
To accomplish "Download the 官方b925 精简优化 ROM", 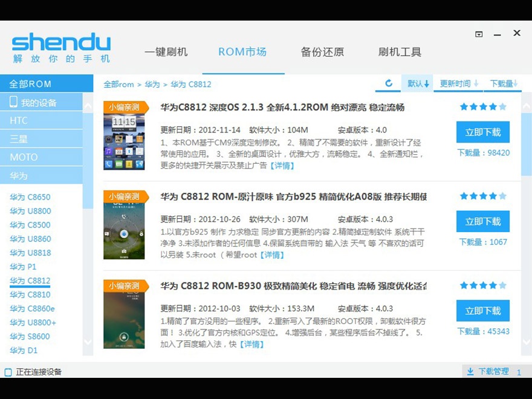I will [x=483, y=221].
